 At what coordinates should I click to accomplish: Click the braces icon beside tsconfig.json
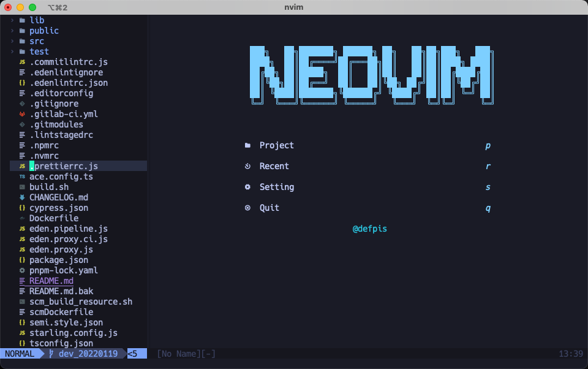tap(22, 343)
